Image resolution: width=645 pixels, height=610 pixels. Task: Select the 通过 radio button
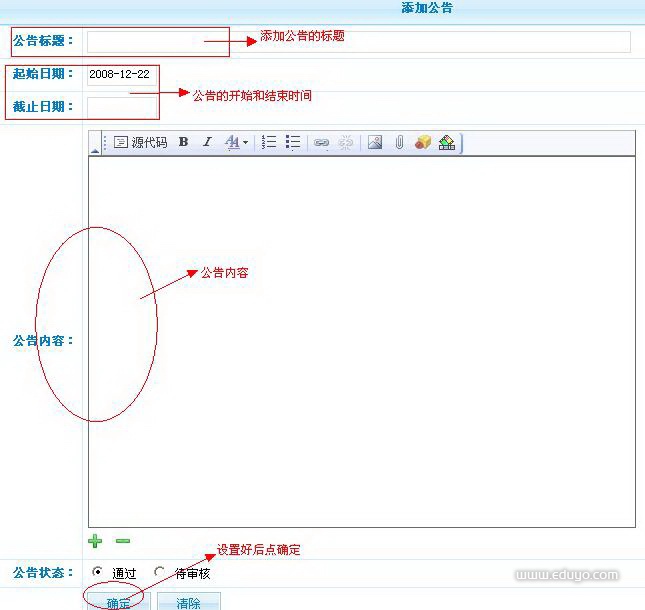[97, 573]
